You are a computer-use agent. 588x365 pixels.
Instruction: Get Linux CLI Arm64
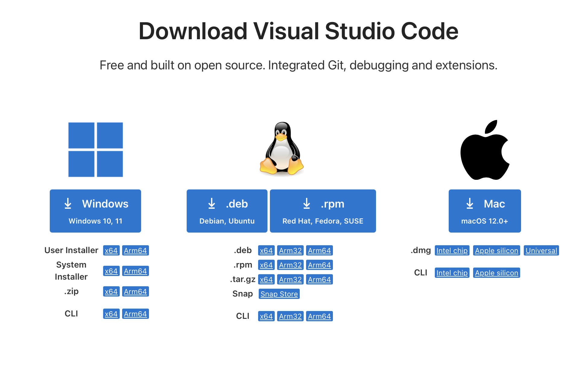click(x=319, y=316)
